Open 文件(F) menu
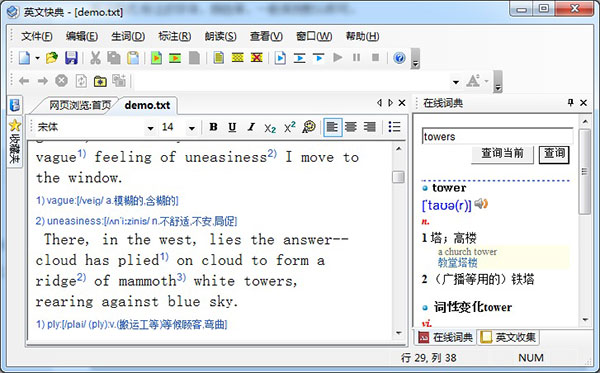600x373 pixels. [x=37, y=36]
